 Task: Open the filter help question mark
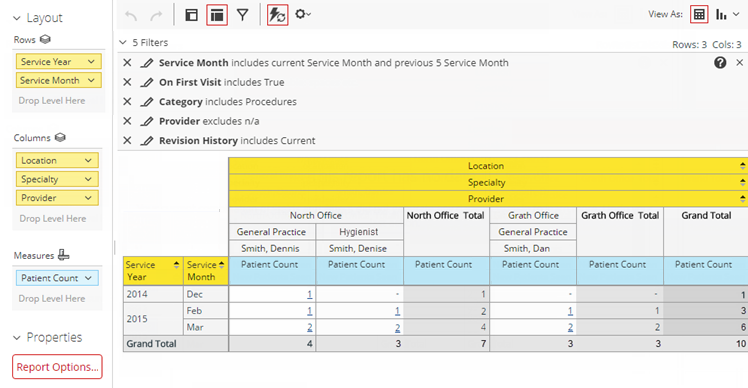(720, 63)
